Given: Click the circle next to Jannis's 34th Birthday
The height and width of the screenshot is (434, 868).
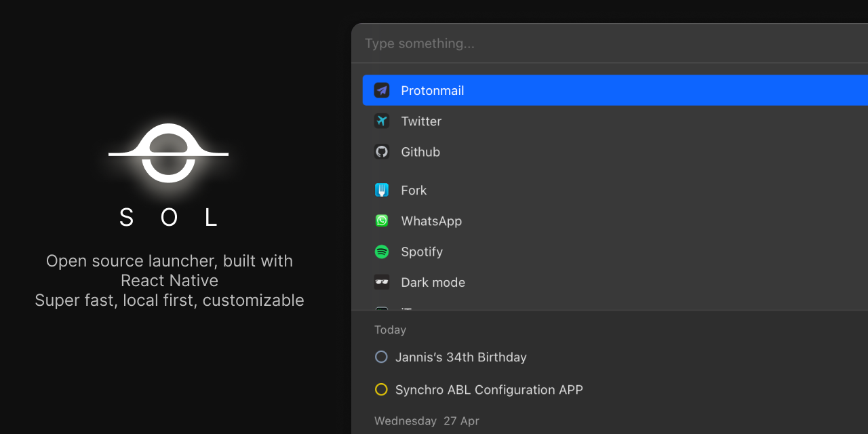Looking at the screenshot, I should [381, 357].
